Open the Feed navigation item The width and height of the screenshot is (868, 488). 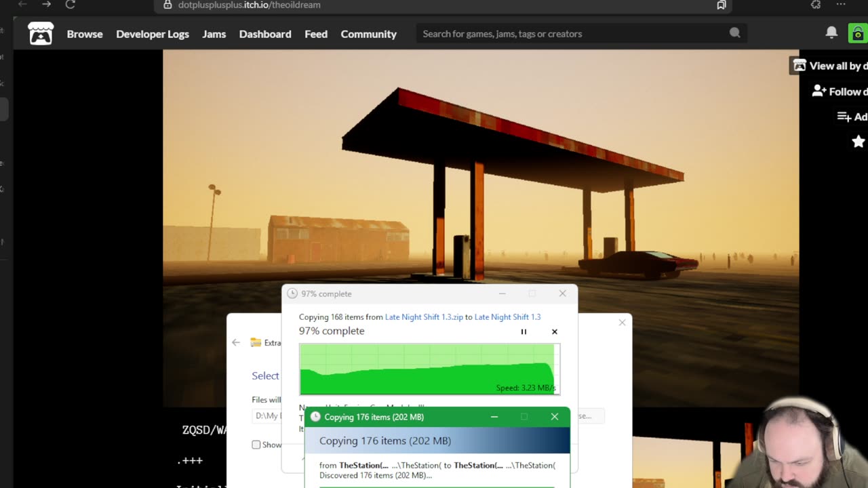pos(316,34)
